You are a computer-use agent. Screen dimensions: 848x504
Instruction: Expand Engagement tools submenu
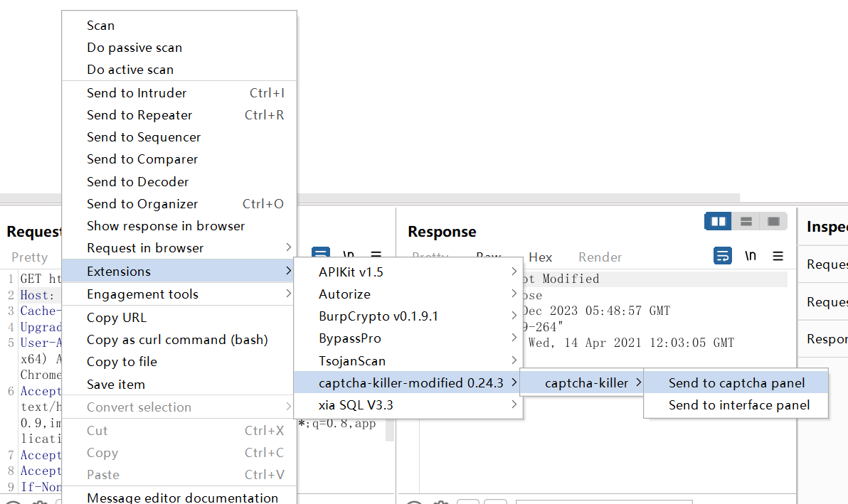(x=179, y=294)
